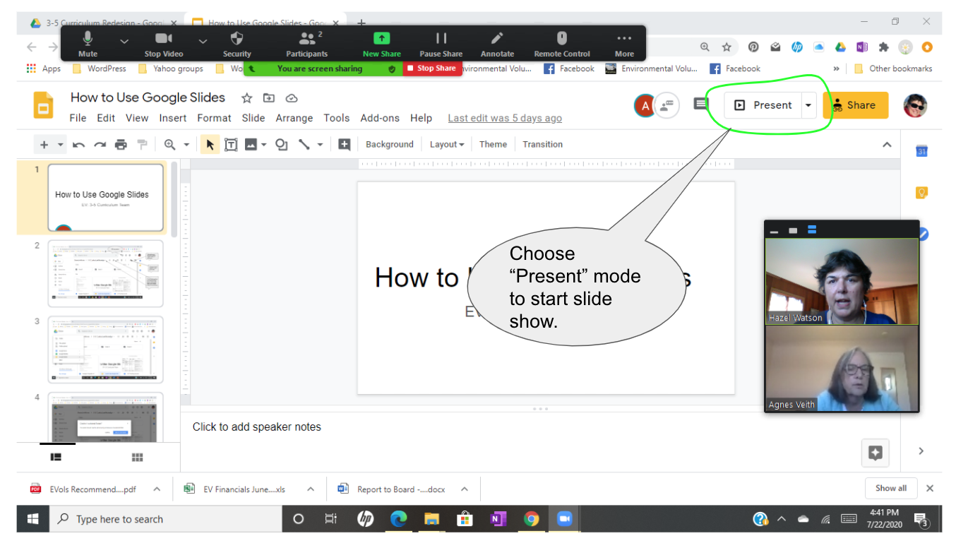Image resolution: width=980 pixels, height=548 pixels.
Task: Open the Google Calendar side panel icon
Action: (x=921, y=151)
